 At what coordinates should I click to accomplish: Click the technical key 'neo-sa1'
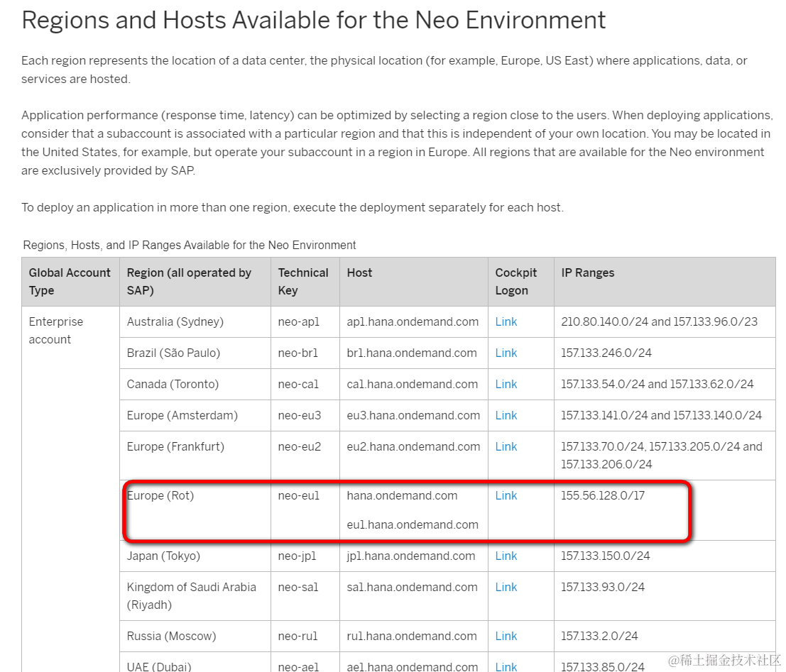(298, 587)
